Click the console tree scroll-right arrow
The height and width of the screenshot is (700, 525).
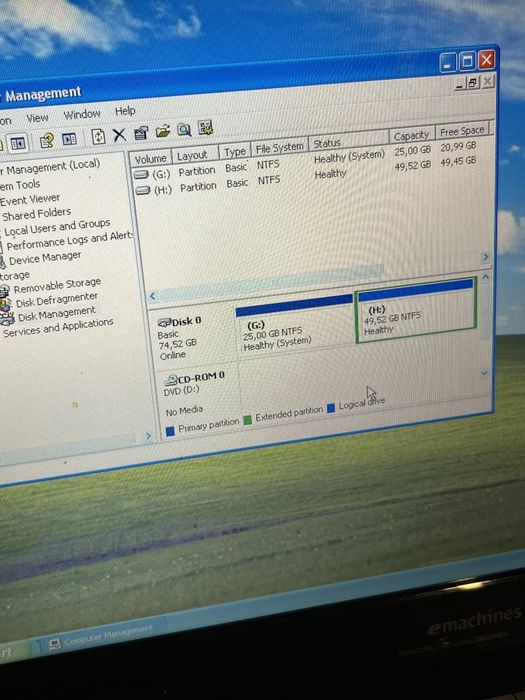[149, 436]
